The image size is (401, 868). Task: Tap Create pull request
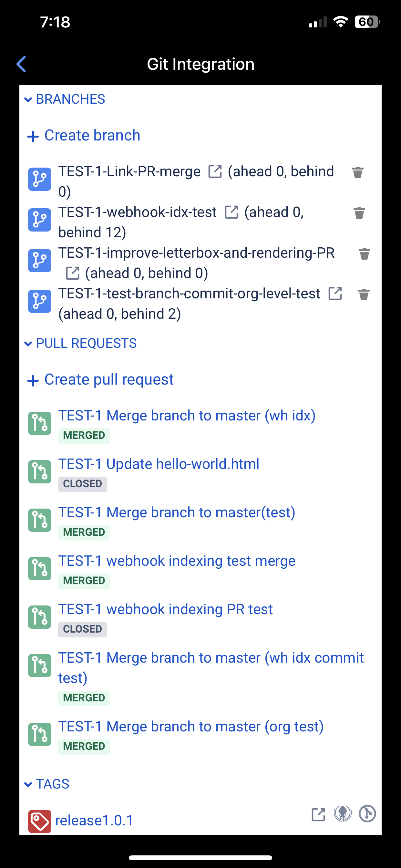[100, 380]
